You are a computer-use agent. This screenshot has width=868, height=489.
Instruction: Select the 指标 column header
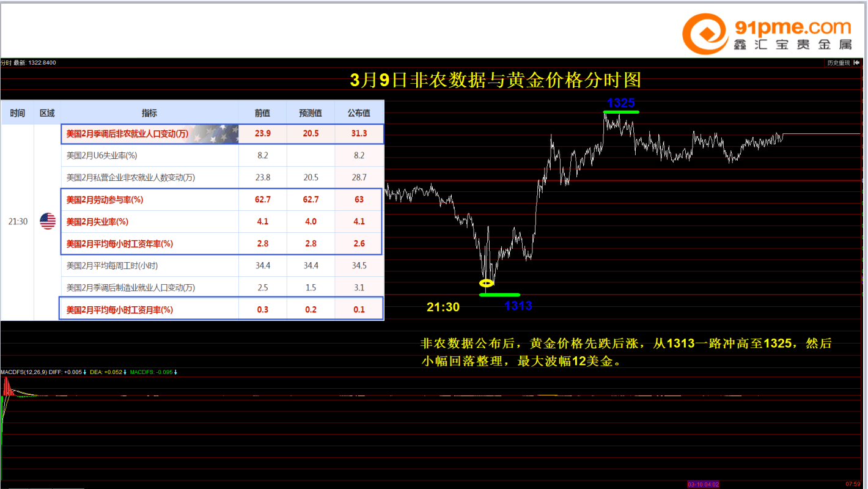click(149, 113)
